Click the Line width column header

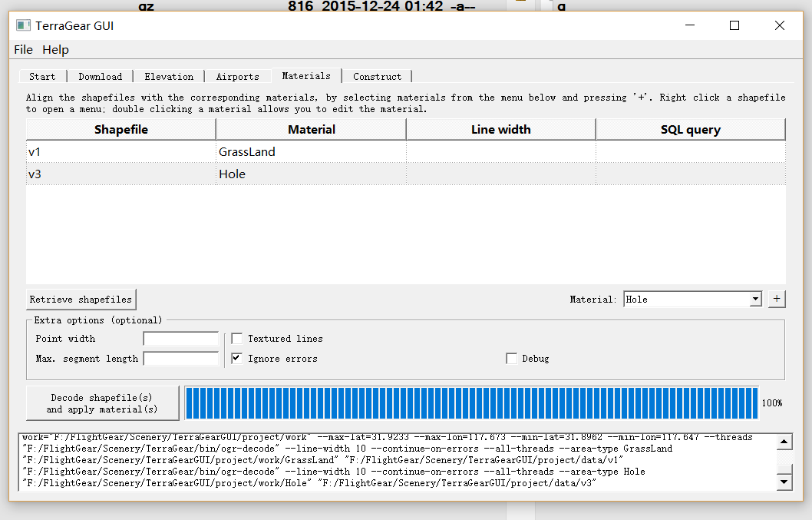coord(500,129)
